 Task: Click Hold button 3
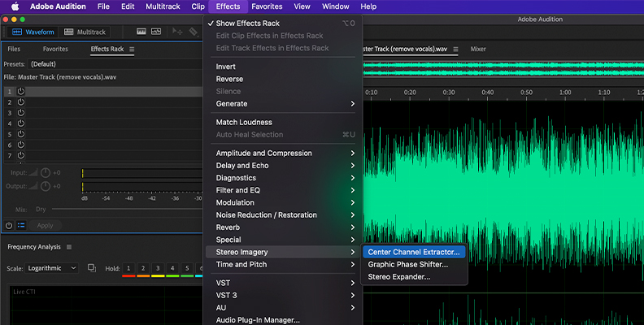pyautogui.click(x=158, y=268)
